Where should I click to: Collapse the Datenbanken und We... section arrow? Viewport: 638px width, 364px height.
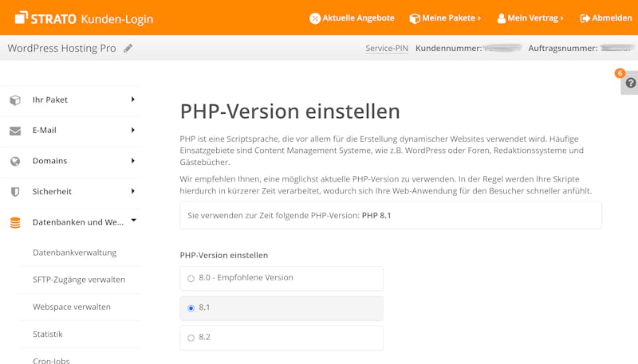point(133,220)
